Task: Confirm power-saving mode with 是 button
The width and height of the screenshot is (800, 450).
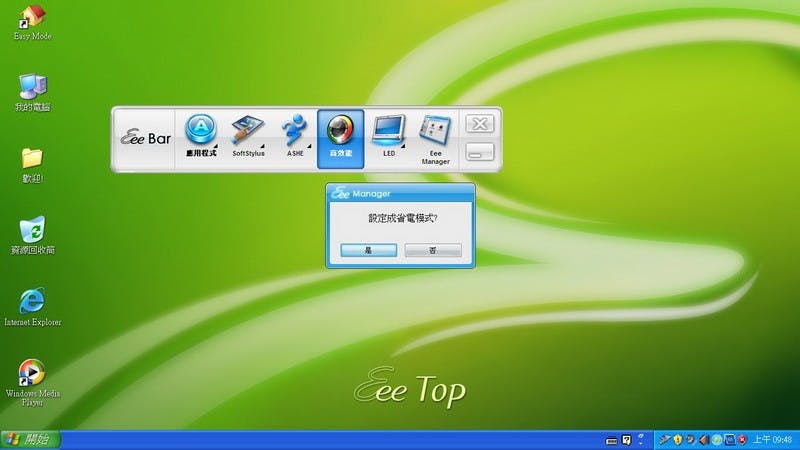Action: (x=368, y=250)
